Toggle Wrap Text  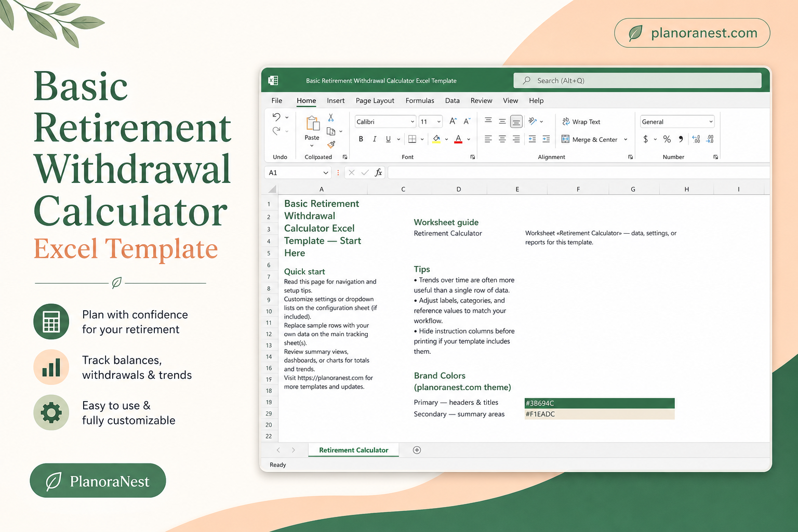(581, 122)
